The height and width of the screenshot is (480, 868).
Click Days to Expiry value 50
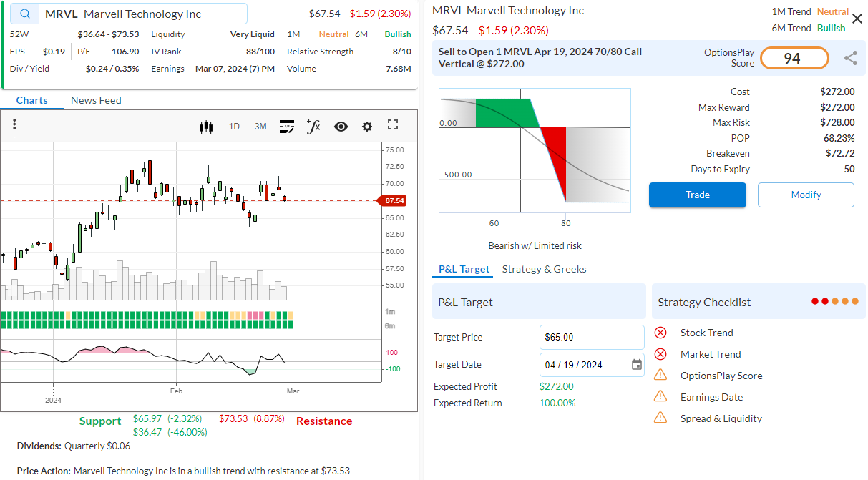coord(849,170)
